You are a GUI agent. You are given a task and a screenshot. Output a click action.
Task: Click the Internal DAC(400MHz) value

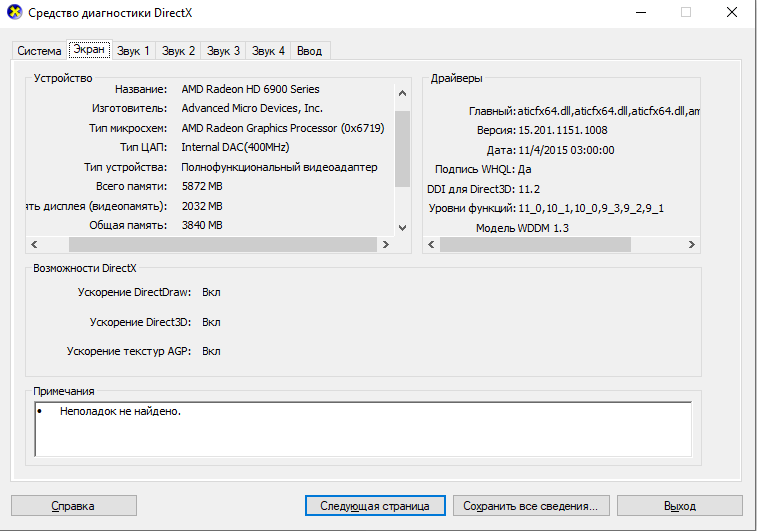236,147
